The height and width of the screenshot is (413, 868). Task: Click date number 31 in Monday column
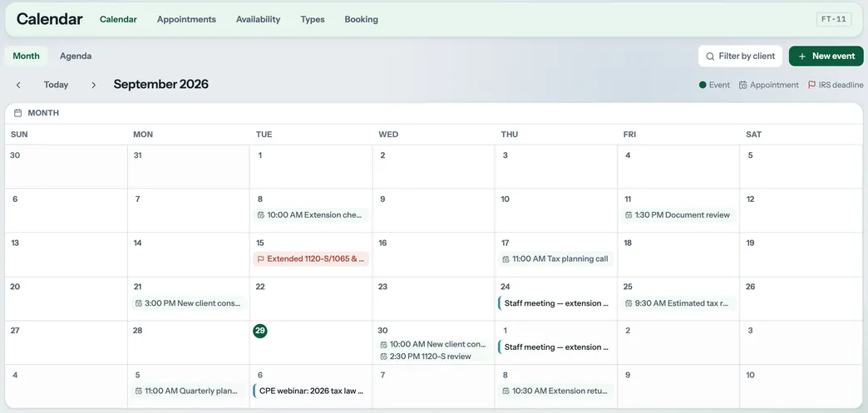click(x=137, y=155)
